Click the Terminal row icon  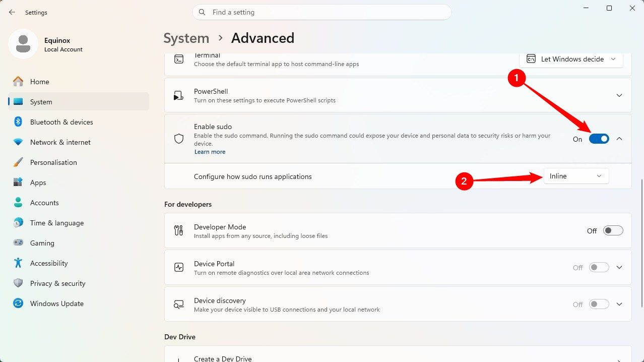[x=179, y=59]
